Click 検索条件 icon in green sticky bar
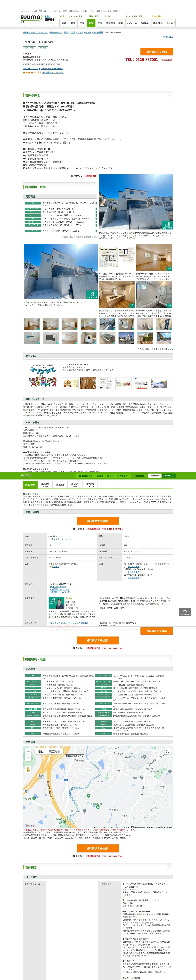 (x=122, y=476)
